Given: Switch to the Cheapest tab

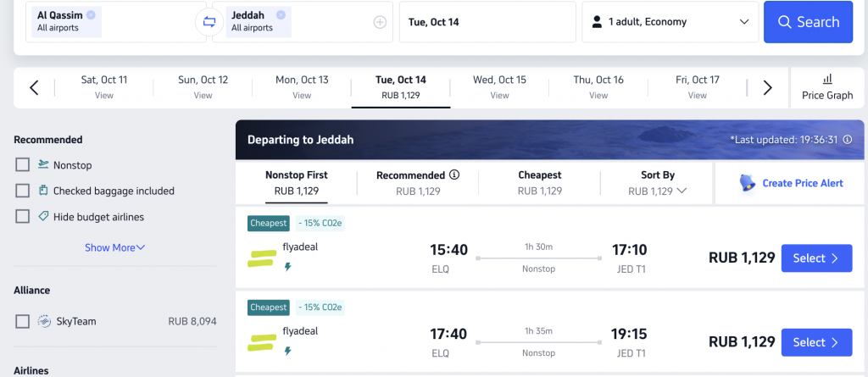Looking at the screenshot, I should point(540,183).
